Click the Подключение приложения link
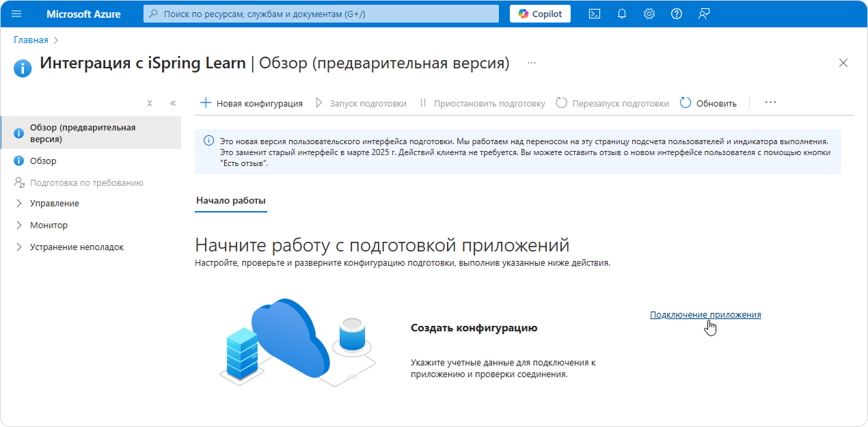This screenshot has width=868, height=427. 705,314
